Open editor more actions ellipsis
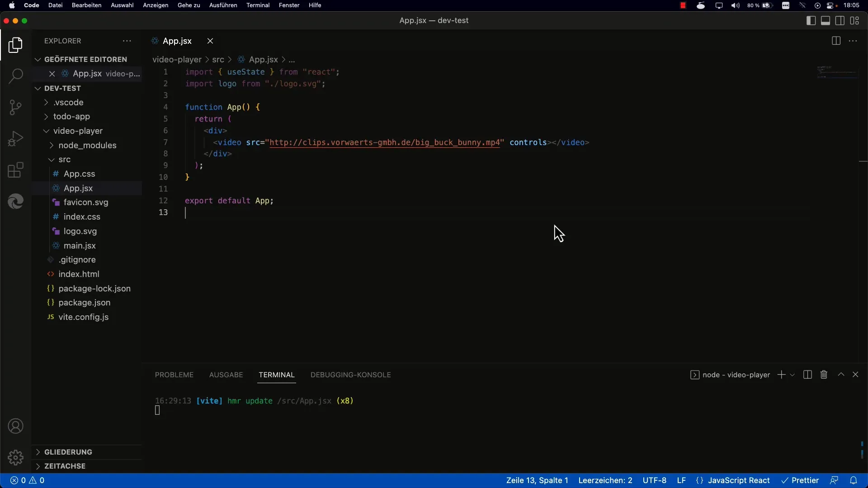868x488 pixels. [853, 41]
